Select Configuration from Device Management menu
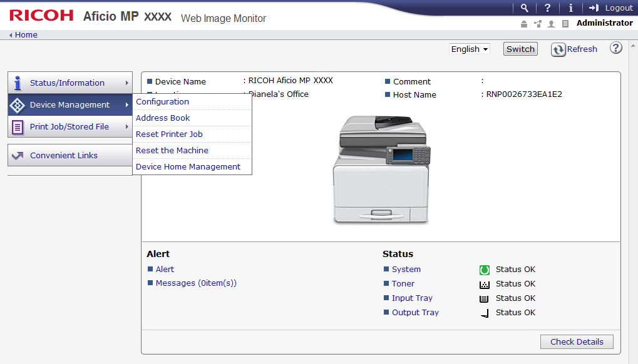638x364 pixels. (162, 102)
